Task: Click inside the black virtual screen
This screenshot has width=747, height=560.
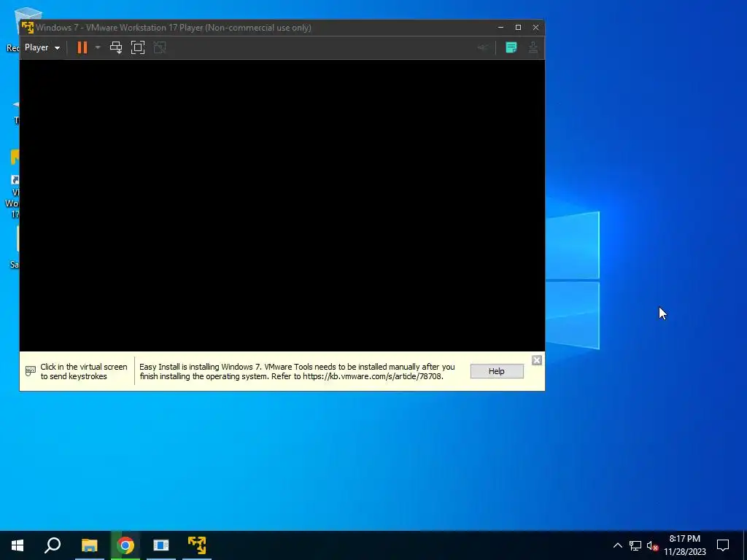Action: click(x=282, y=205)
